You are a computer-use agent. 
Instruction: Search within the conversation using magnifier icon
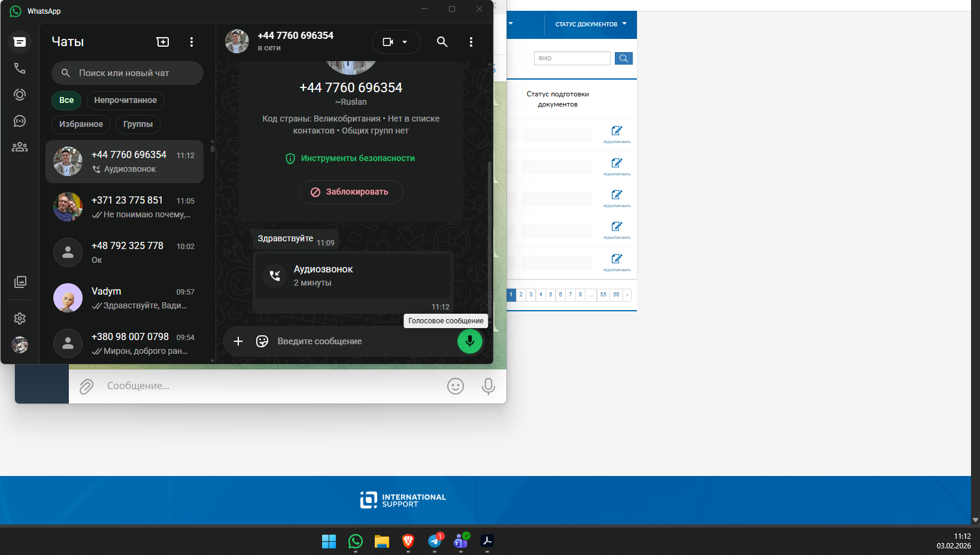click(x=442, y=42)
